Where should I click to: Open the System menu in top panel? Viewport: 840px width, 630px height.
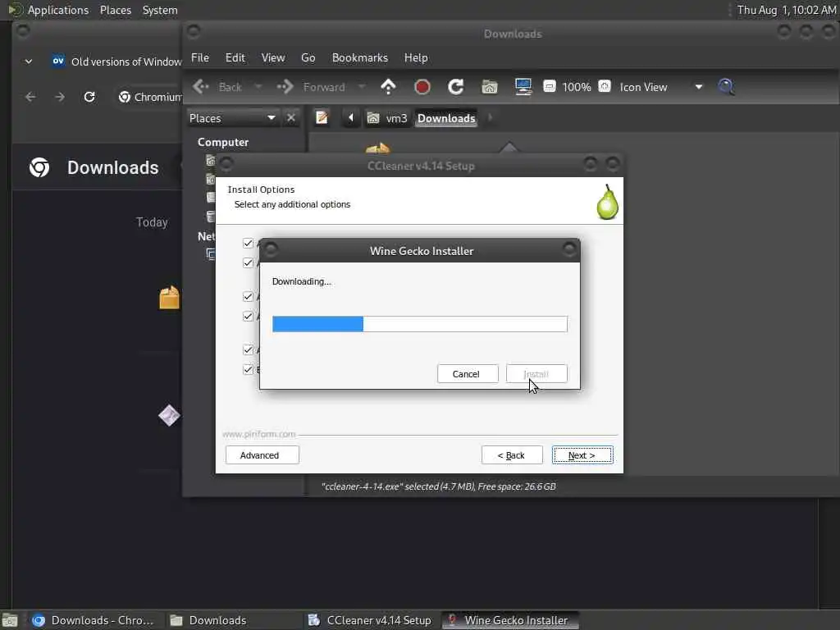pyautogui.click(x=160, y=10)
